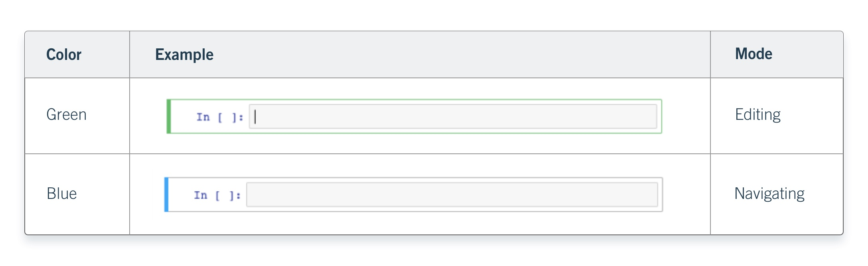This screenshot has height=266, width=868.
Task: Select the "Green" label in Color column
Action: (x=66, y=115)
